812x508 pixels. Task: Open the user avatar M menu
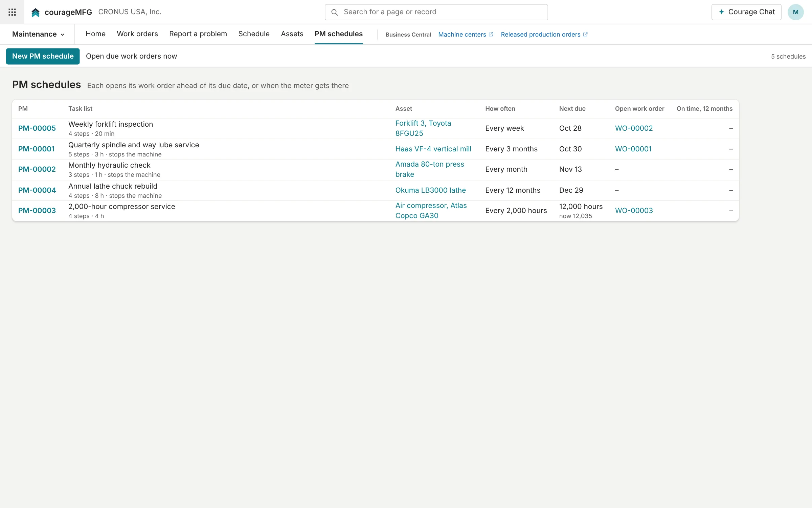tap(795, 12)
